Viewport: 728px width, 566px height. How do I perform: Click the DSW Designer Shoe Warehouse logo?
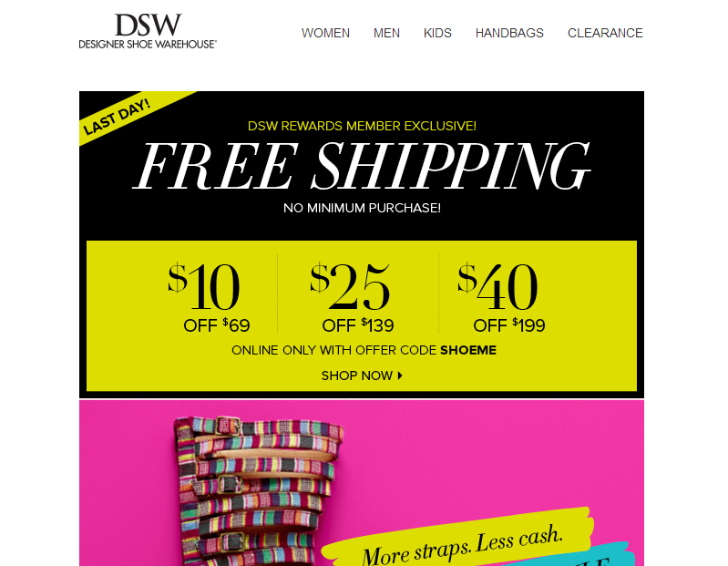click(148, 31)
